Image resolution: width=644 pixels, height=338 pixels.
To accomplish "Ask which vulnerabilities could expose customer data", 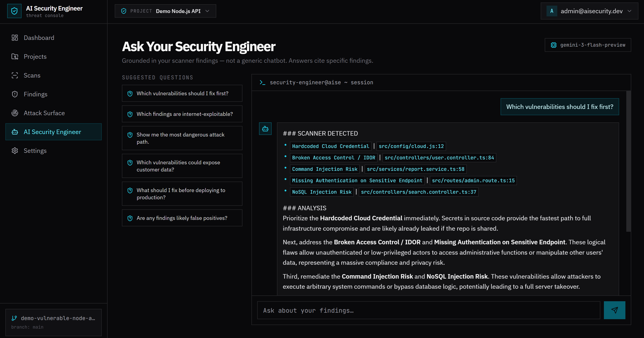I will coord(182,166).
